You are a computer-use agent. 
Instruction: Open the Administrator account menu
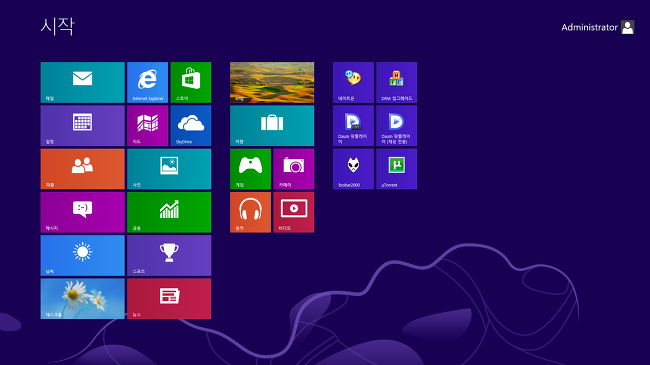[597, 27]
